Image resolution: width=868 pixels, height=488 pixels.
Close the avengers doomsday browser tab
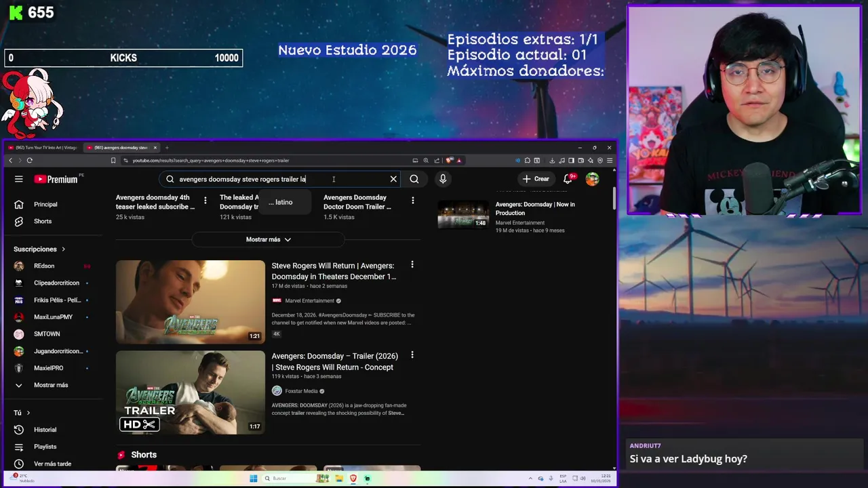155,148
